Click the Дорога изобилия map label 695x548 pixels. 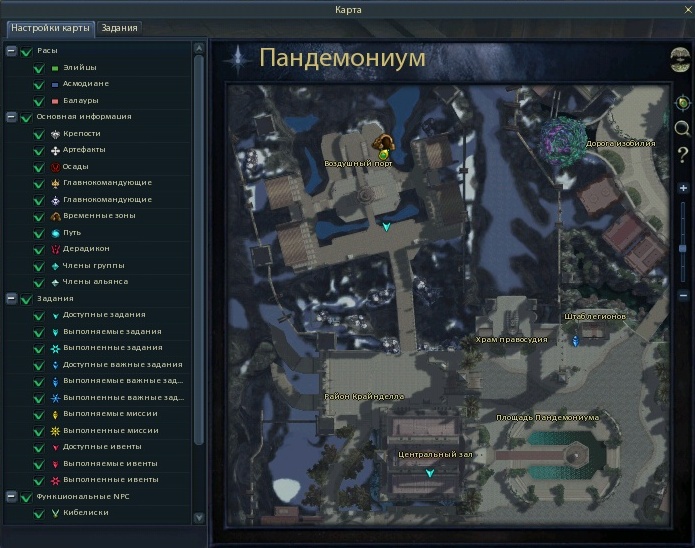point(621,144)
